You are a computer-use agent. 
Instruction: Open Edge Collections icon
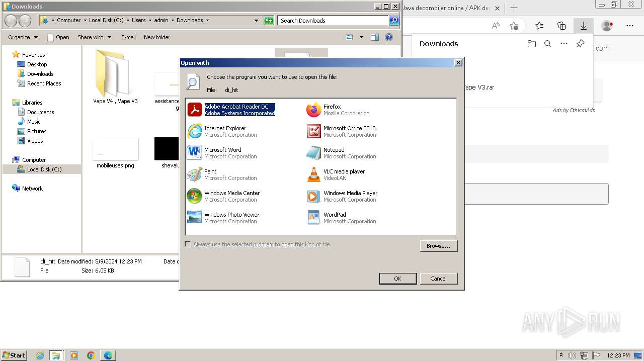pyautogui.click(x=561, y=26)
